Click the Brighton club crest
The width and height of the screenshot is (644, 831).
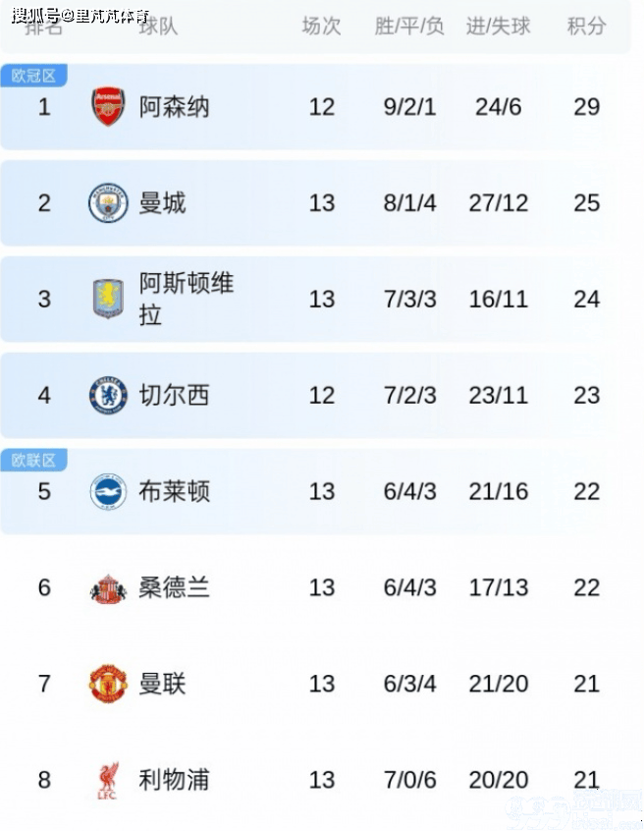click(108, 491)
